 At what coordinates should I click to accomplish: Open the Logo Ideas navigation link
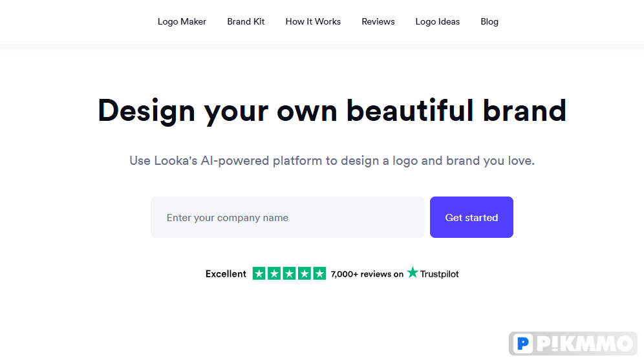[437, 22]
